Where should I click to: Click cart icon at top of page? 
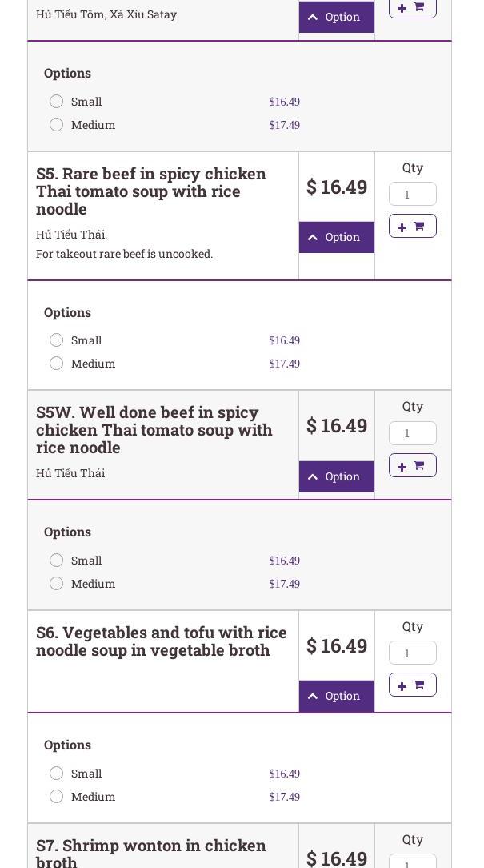(x=412, y=7)
